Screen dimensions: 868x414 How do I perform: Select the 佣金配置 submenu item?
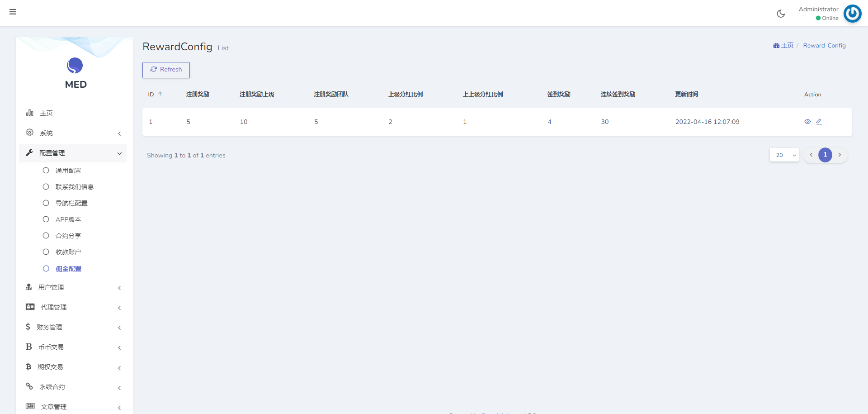pos(68,269)
